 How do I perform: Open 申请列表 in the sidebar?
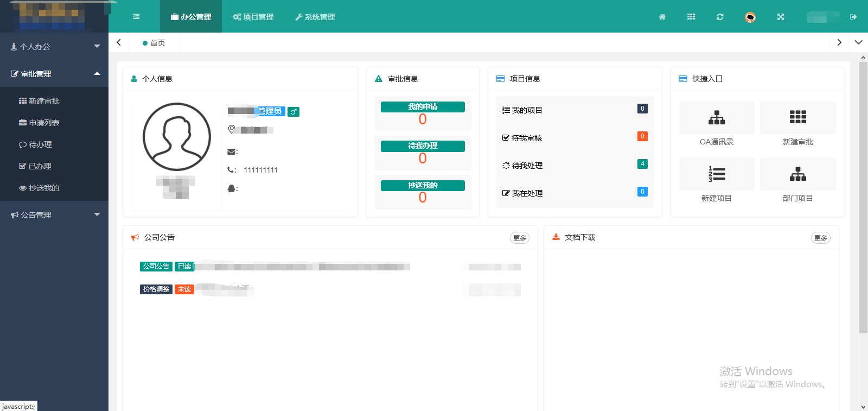[x=54, y=123]
